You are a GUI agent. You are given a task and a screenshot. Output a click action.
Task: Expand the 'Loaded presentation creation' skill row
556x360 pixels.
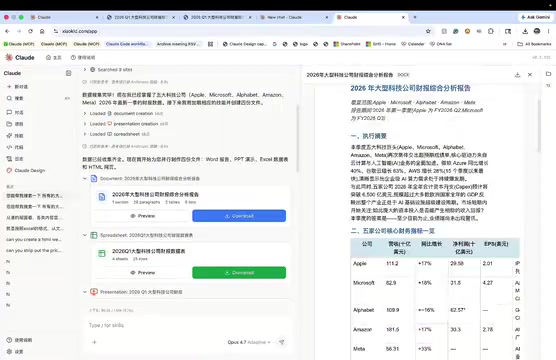pos(125,124)
